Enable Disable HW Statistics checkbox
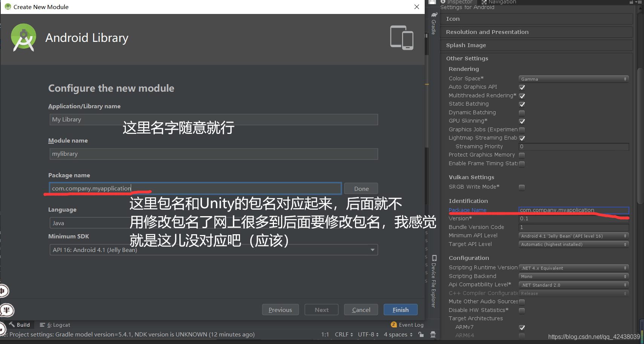 coord(522,310)
